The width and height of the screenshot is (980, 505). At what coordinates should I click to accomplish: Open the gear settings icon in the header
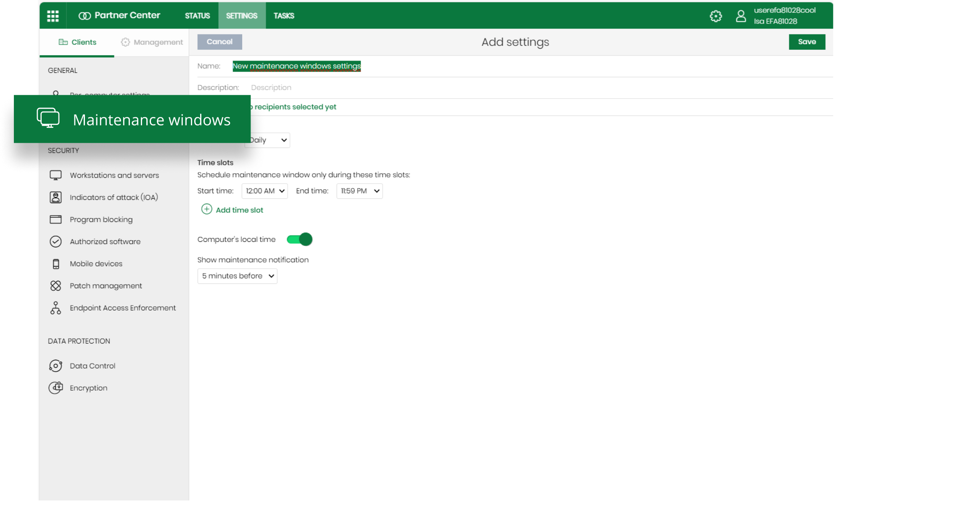(716, 16)
